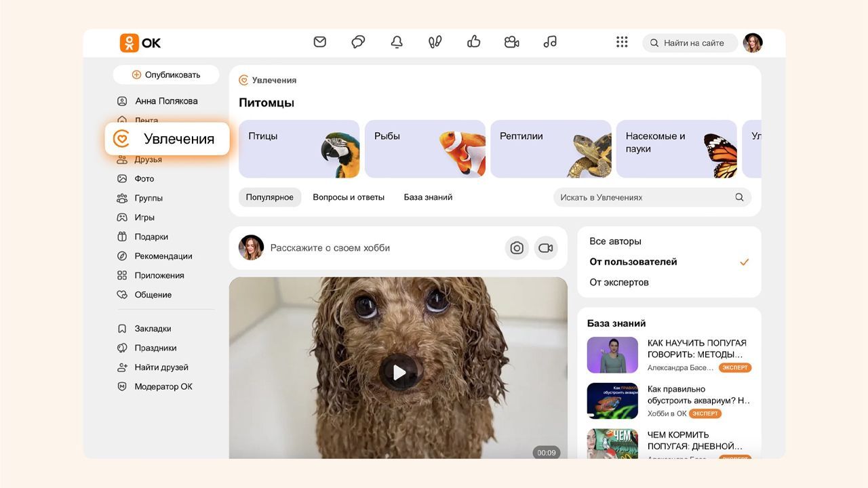
Task: Open the Рыбы category card
Action: tap(425, 149)
